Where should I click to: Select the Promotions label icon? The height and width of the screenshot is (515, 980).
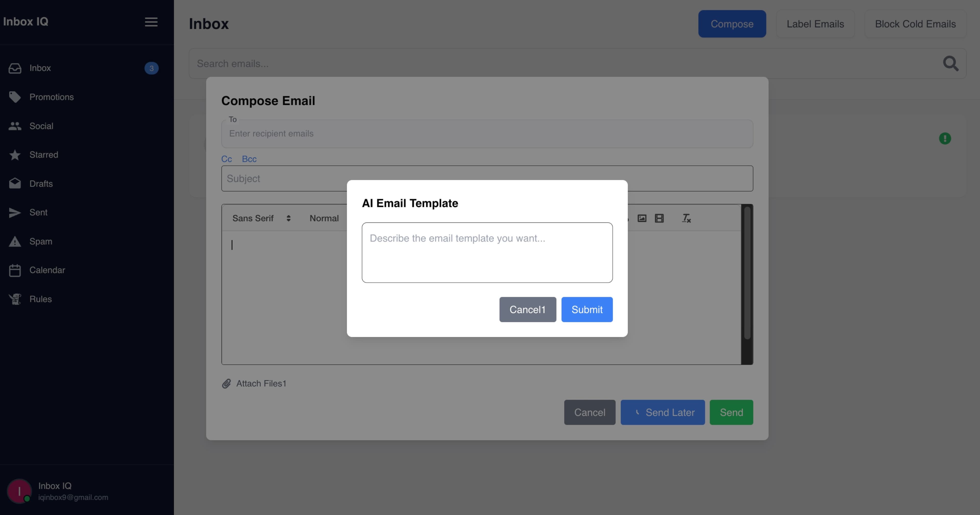click(15, 97)
